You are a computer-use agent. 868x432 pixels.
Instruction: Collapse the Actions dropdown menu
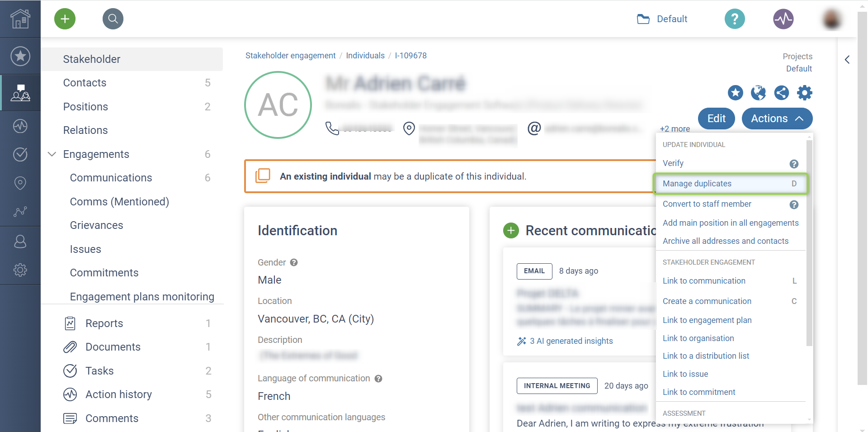[777, 119]
